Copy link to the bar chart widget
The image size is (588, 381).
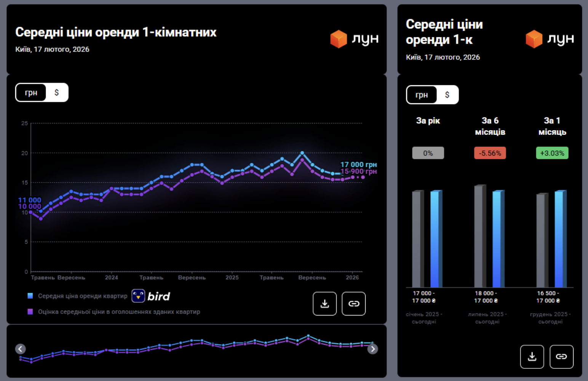(x=561, y=357)
